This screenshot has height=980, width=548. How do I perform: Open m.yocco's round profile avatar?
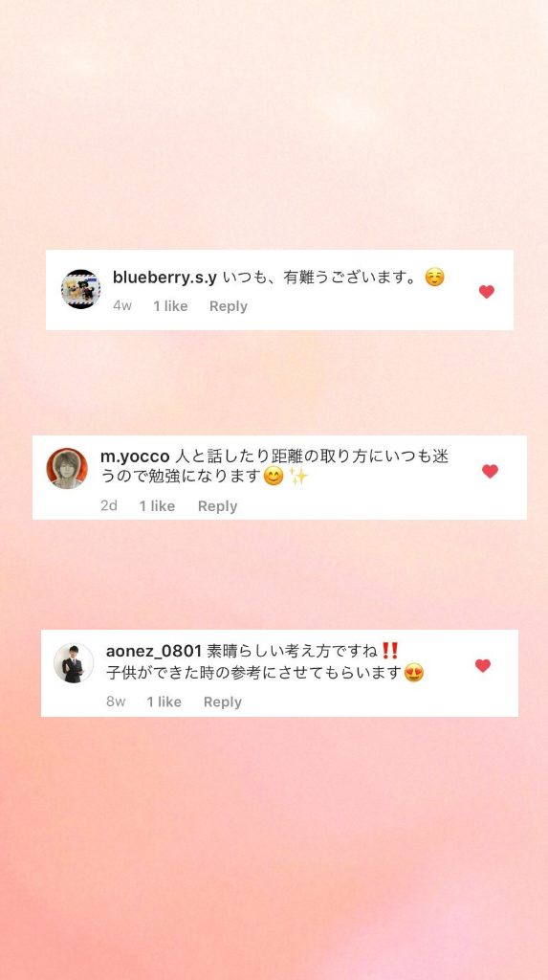pos(67,468)
